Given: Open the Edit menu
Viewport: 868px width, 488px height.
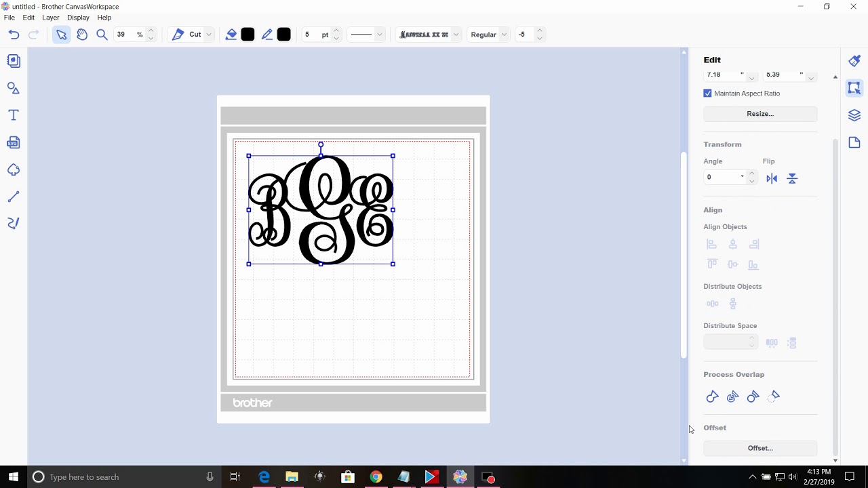Looking at the screenshot, I should pyautogui.click(x=28, y=18).
